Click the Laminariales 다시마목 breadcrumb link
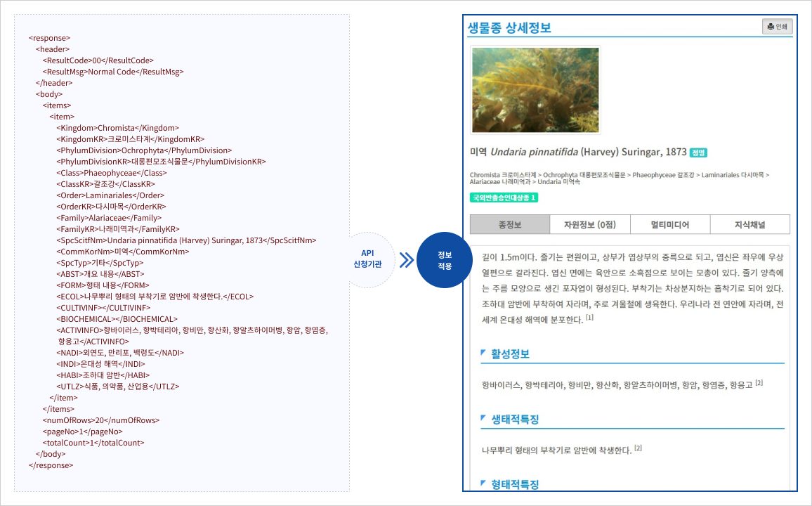Image resolution: width=812 pixels, height=506 pixels. coord(732,175)
